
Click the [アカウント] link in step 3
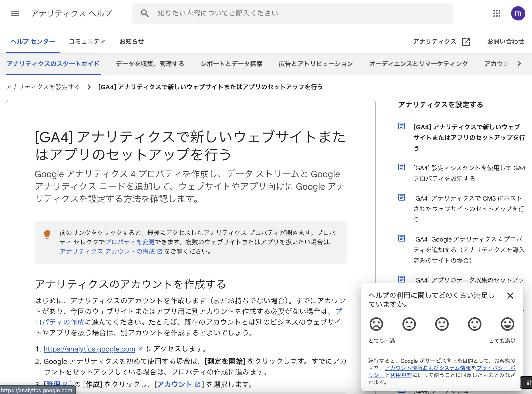click(175, 384)
